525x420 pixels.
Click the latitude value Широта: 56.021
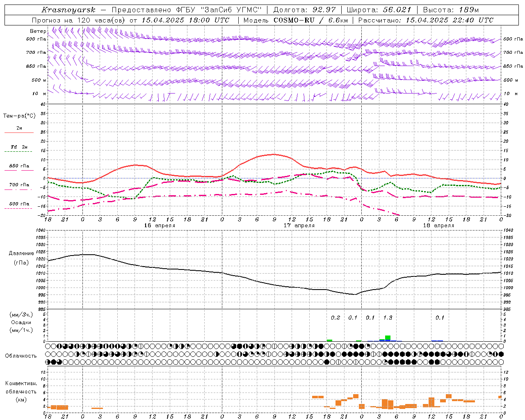click(379, 10)
